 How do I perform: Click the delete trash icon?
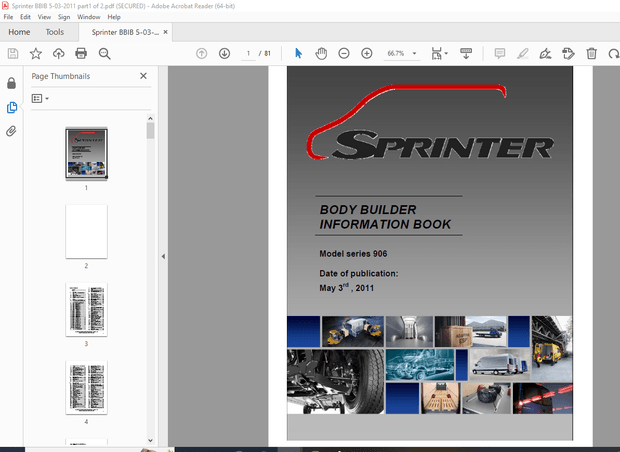coord(592,53)
